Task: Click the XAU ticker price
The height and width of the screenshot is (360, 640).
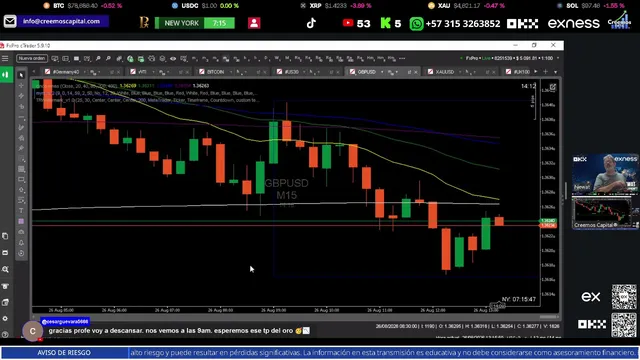Action: (x=467, y=6)
